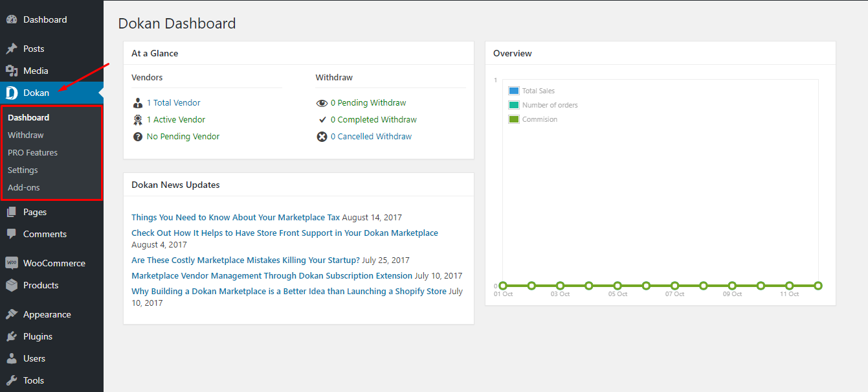This screenshot has height=392, width=868.
Task: Click the Products box icon
Action: click(x=12, y=285)
